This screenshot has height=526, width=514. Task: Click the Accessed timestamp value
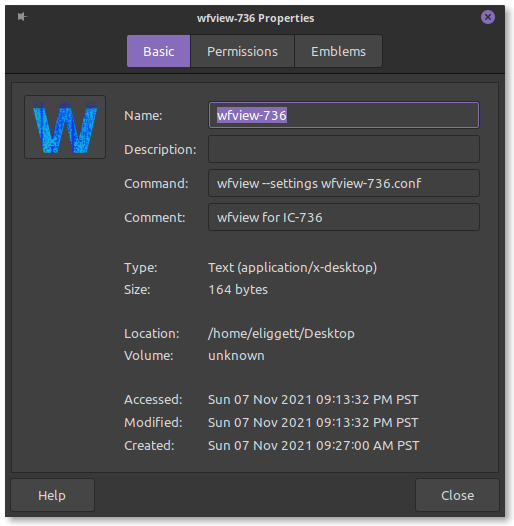point(313,400)
